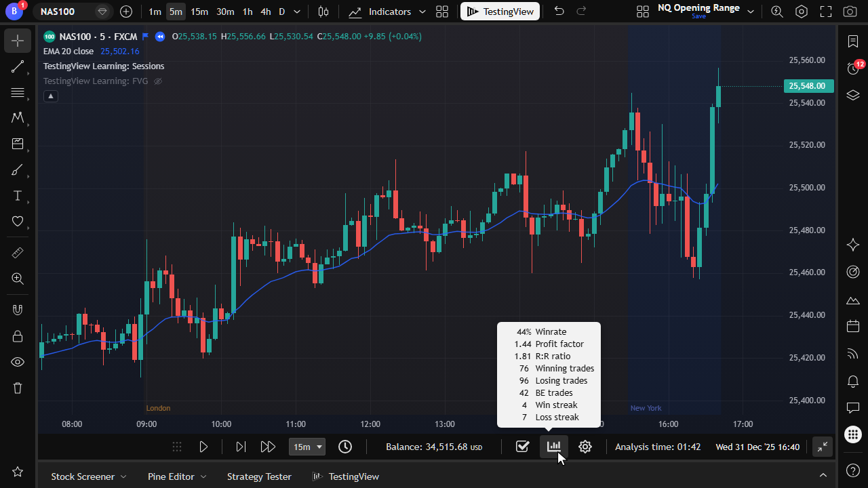The width and height of the screenshot is (868, 488).
Task: Toggle the trade checklist checkbox icon
Action: pos(522,447)
